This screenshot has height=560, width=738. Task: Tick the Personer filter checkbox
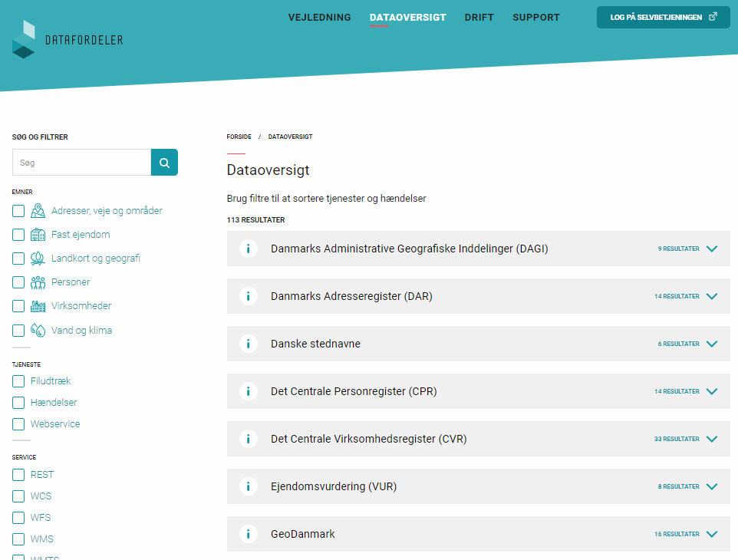[x=18, y=282]
